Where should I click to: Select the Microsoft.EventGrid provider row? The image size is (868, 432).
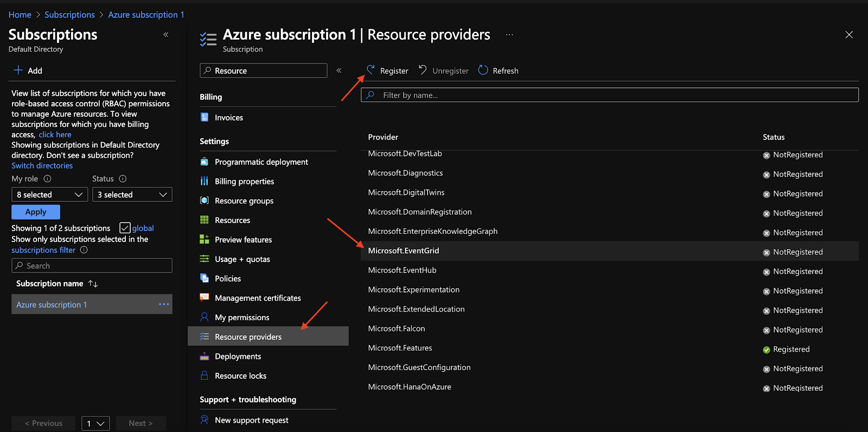tap(610, 251)
